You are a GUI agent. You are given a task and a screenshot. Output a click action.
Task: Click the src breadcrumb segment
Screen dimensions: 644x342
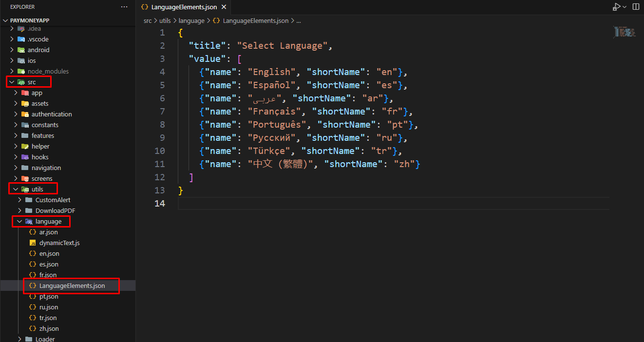tap(148, 21)
